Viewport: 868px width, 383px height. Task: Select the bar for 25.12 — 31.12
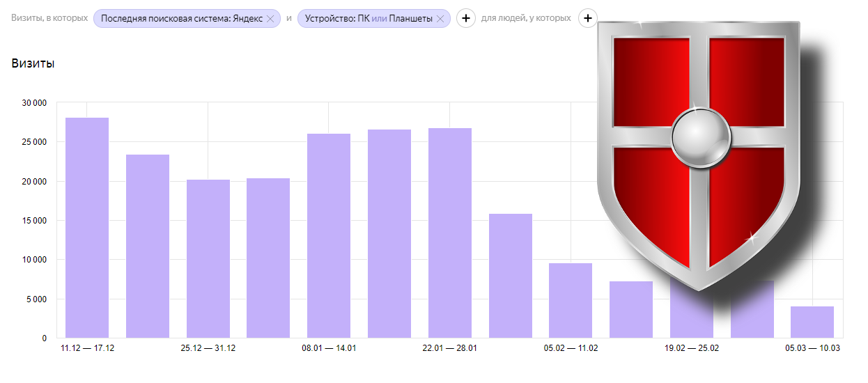coord(208,258)
